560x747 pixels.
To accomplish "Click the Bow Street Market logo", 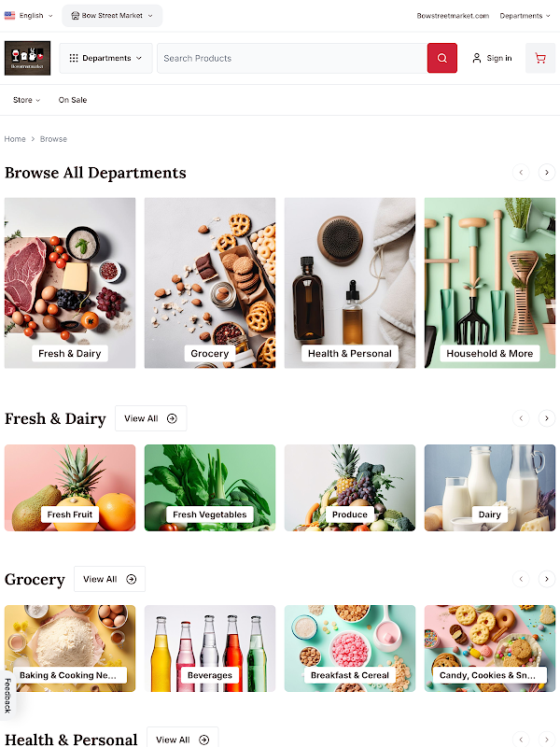I will 28,58.
